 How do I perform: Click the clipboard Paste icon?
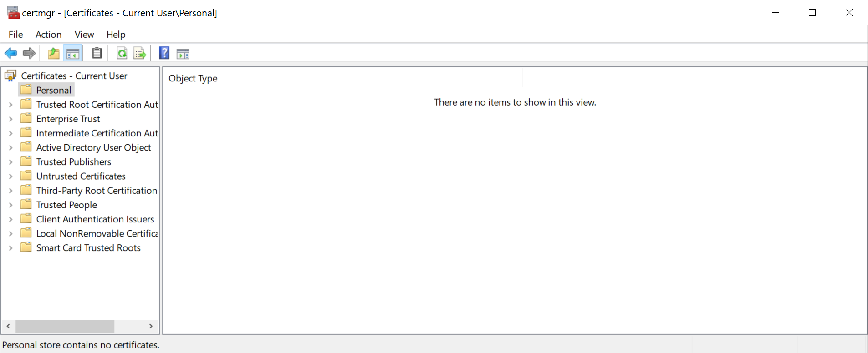pyautogui.click(x=97, y=54)
